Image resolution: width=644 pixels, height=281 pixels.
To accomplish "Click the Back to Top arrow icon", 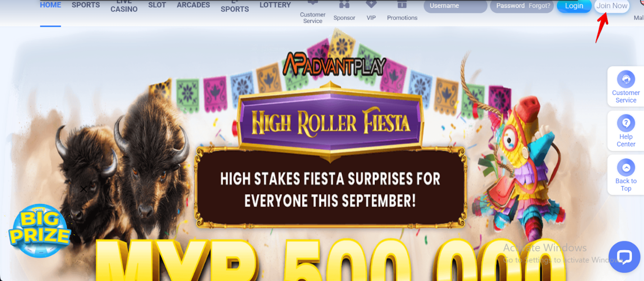I will click(626, 167).
